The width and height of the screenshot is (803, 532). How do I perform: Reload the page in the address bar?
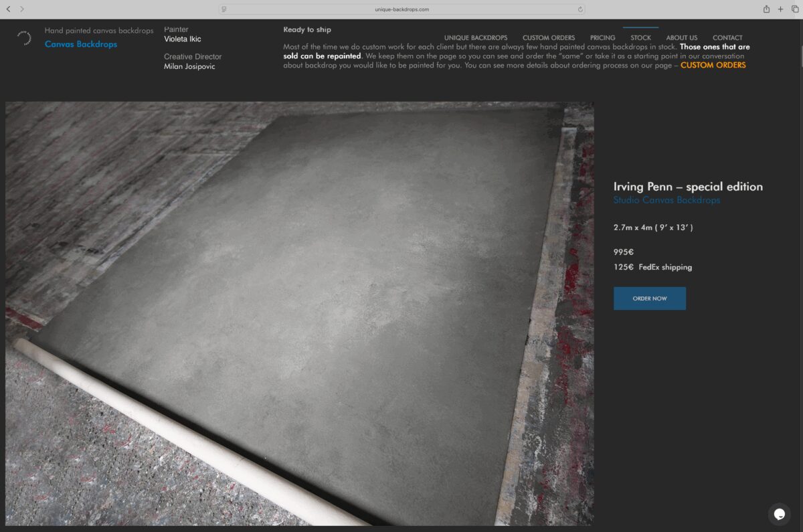(580, 9)
